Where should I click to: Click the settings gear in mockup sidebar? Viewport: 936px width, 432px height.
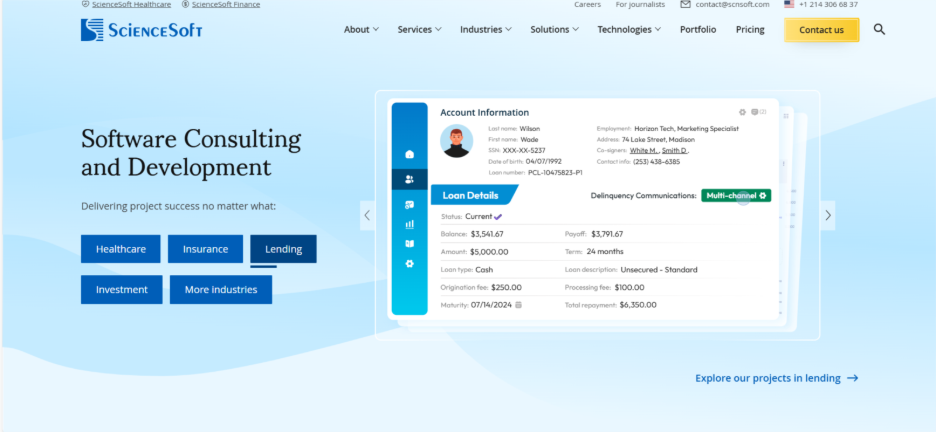click(409, 264)
